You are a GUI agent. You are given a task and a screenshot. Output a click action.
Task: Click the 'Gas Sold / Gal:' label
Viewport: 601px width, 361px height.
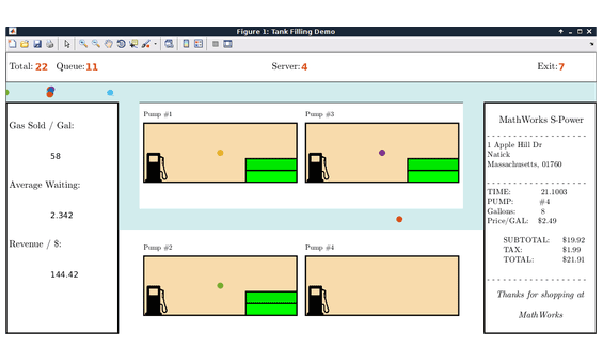(42, 126)
